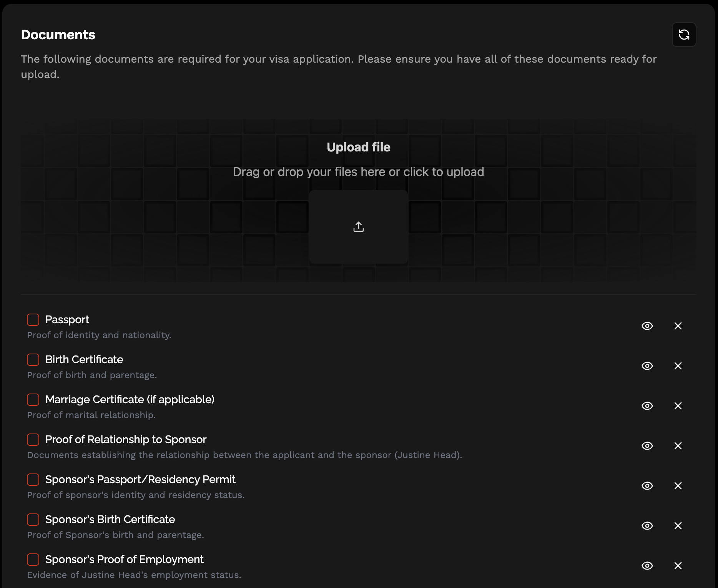This screenshot has height=588, width=718.
Task: Remove Marriage Certificate from the list
Action: click(x=678, y=406)
